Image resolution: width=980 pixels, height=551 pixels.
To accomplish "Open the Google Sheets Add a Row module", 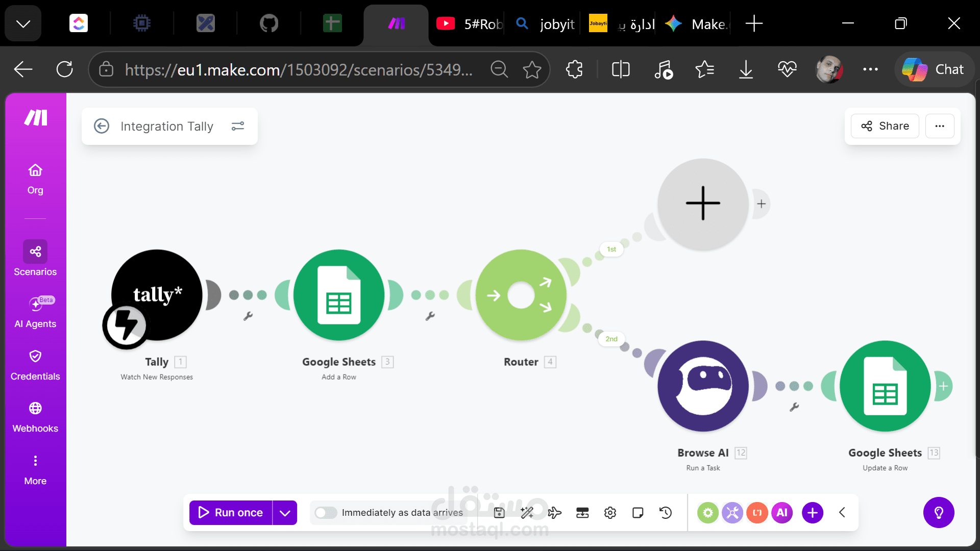I will coord(339,295).
